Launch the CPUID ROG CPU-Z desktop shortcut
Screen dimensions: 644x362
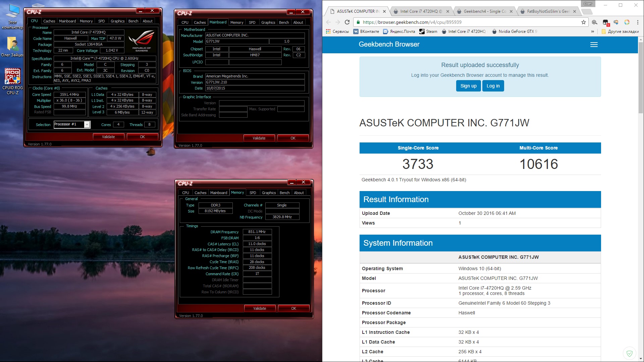(x=13, y=81)
